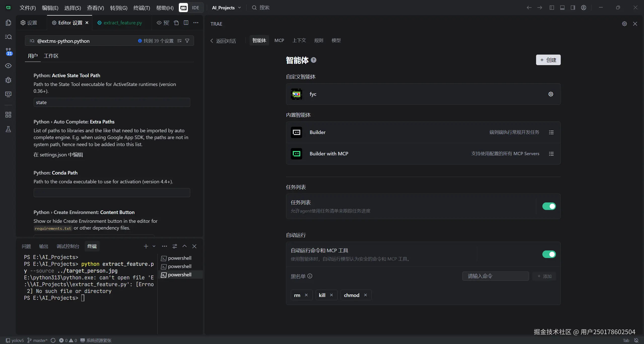Click the 创建 create agent button
644x344 pixels.
[548, 60]
